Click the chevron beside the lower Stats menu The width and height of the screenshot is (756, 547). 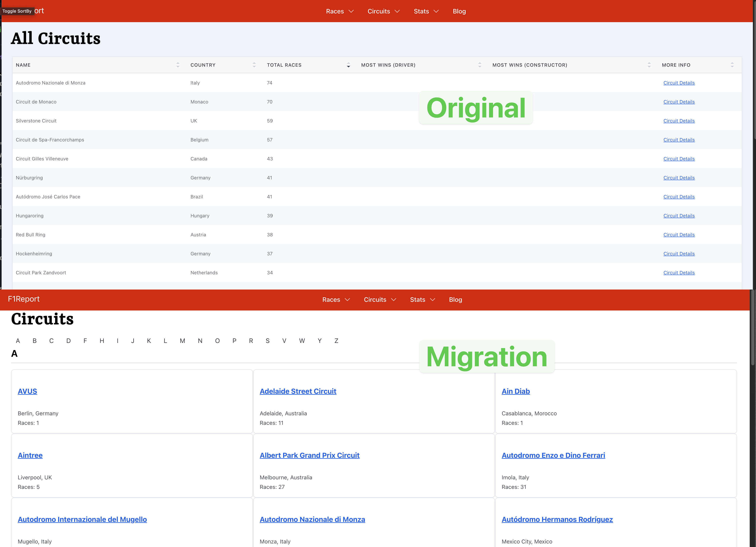[x=433, y=300]
